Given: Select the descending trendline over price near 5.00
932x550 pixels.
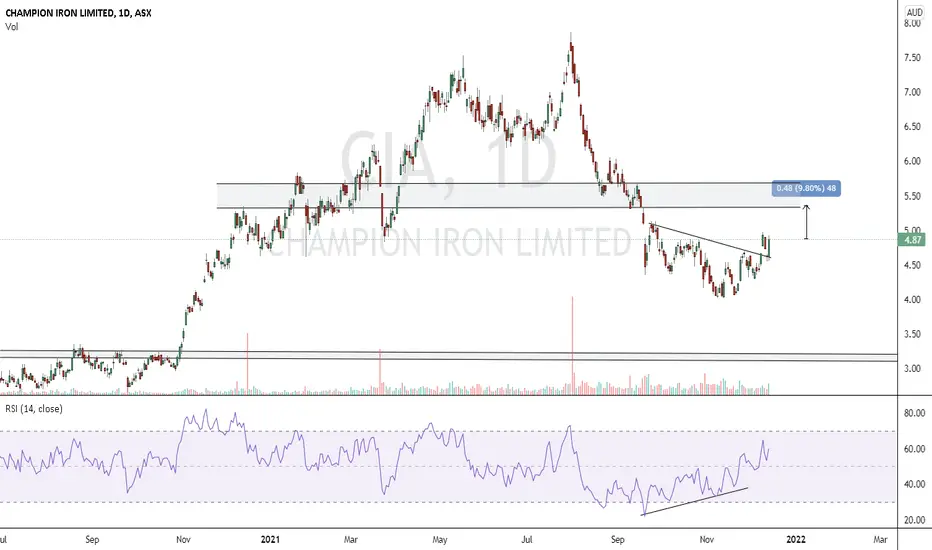Looking at the screenshot, I should [x=710, y=240].
